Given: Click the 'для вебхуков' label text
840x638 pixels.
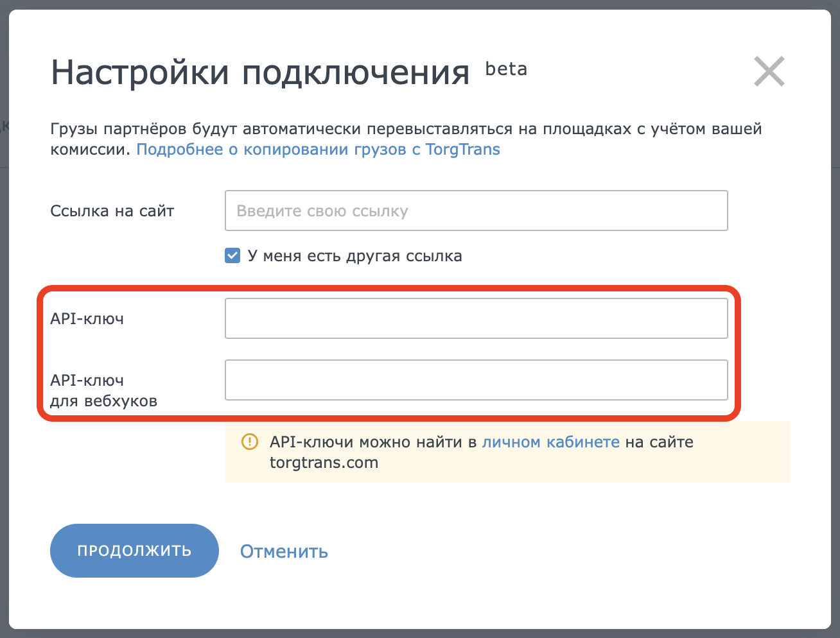Looking at the screenshot, I should tap(103, 401).
